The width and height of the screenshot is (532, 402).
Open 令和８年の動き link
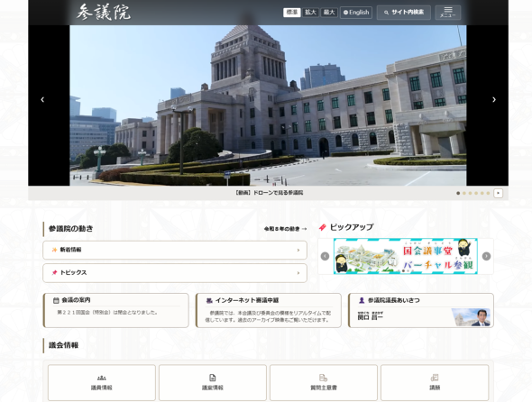(285, 229)
